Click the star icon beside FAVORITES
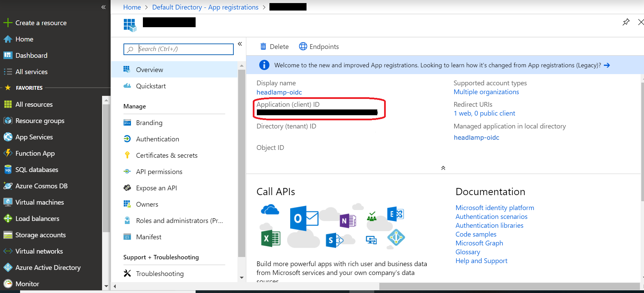 (8, 88)
